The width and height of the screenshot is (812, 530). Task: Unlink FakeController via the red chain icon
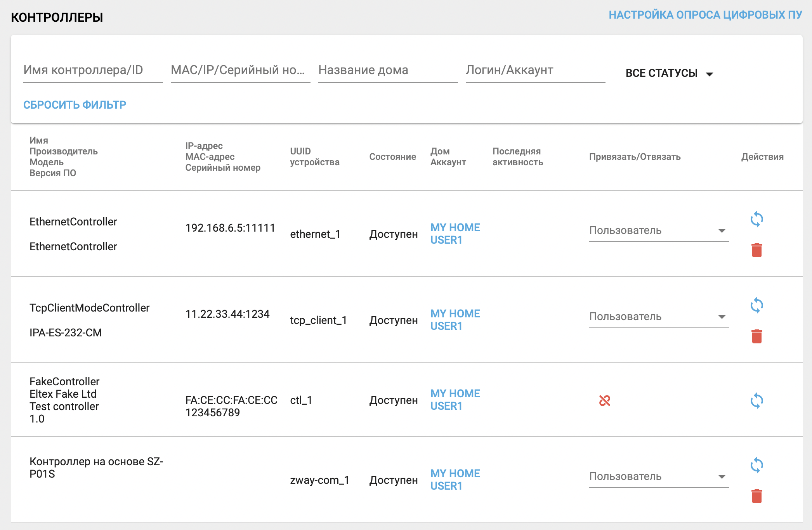tap(605, 400)
